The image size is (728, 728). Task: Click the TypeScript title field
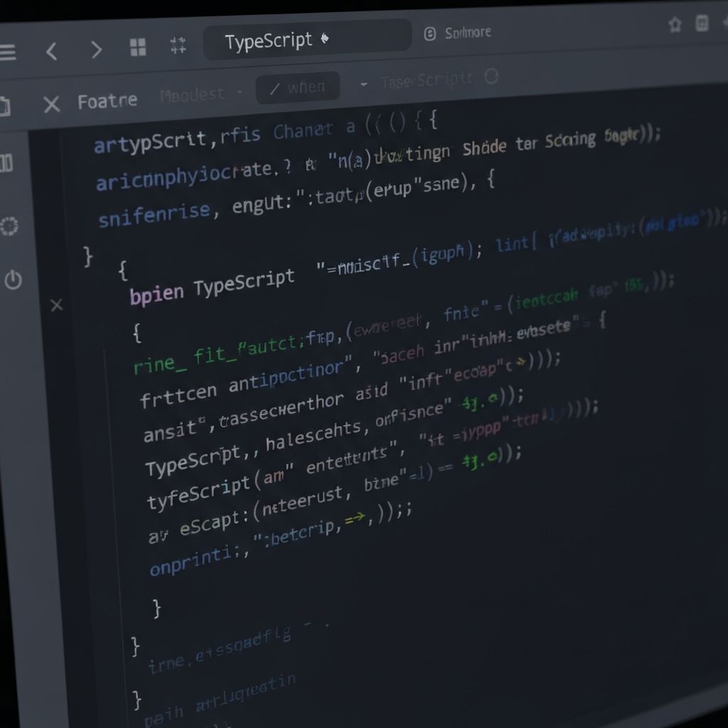(307, 38)
